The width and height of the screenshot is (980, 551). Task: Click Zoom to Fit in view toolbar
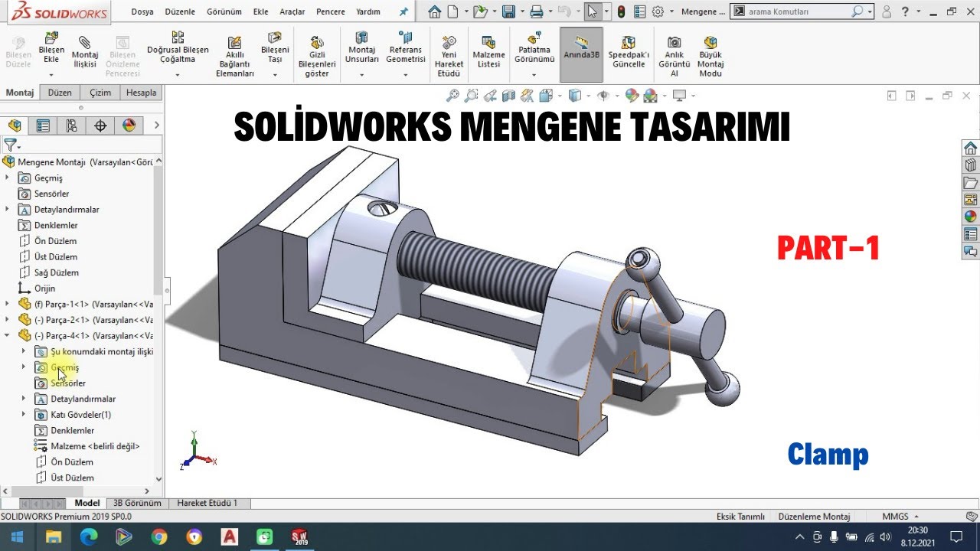click(x=452, y=96)
